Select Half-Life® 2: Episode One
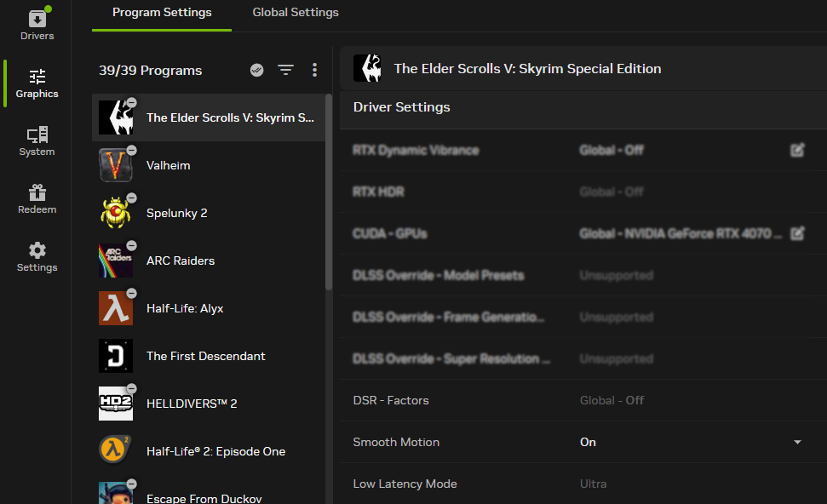This screenshot has height=504, width=827. [209, 451]
